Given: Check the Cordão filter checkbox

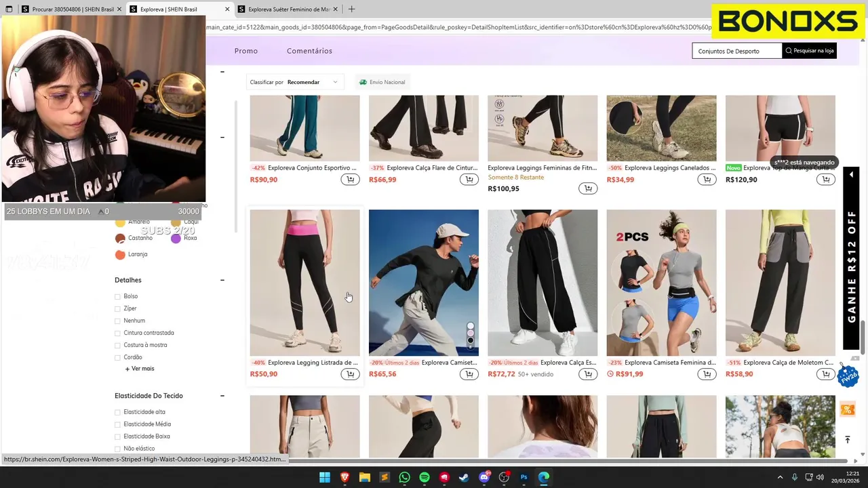Looking at the screenshot, I should (x=117, y=358).
